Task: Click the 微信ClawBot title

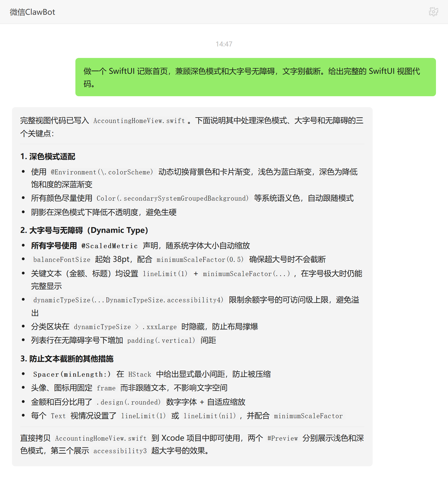Action: pyautogui.click(x=33, y=12)
